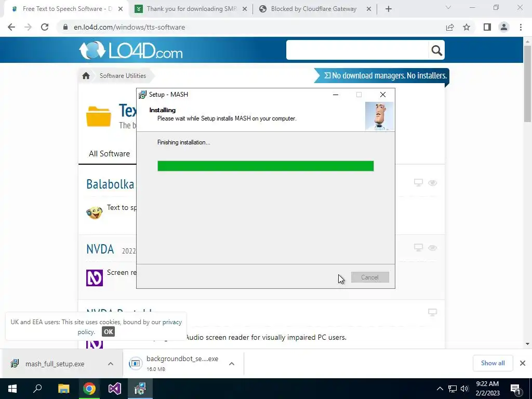This screenshot has width=532, height=399.
Task: Open the Chrome profile avatar
Action: (x=504, y=27)
